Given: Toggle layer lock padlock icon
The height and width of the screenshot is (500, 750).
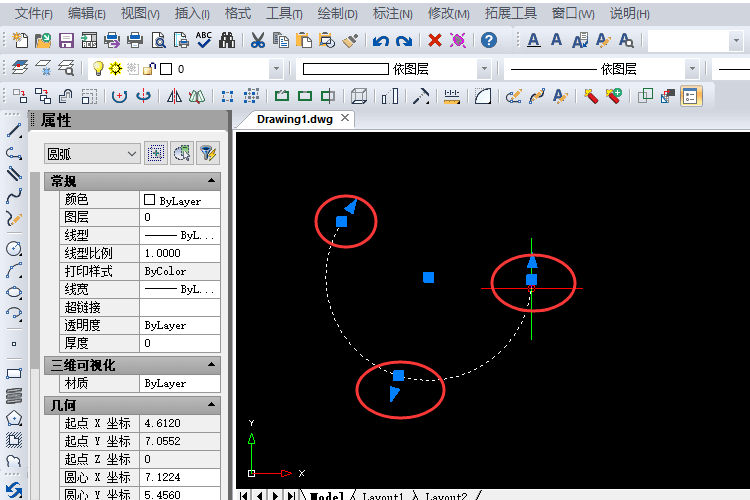Looking at the screenshot, I should (150, 69).
